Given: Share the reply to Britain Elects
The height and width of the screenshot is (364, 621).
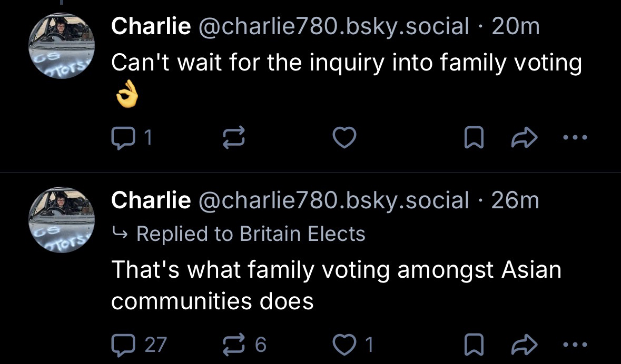Looking at the screenshot, I should coord(525,345).
